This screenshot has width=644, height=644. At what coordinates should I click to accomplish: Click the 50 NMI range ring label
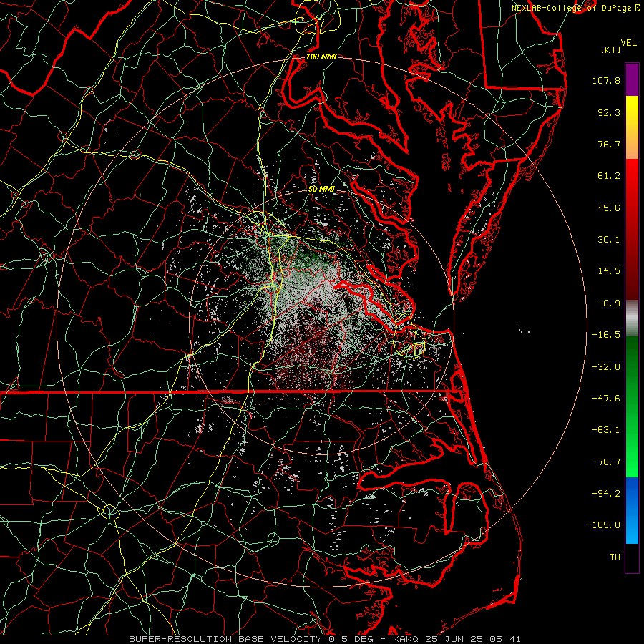pos(321,189)
